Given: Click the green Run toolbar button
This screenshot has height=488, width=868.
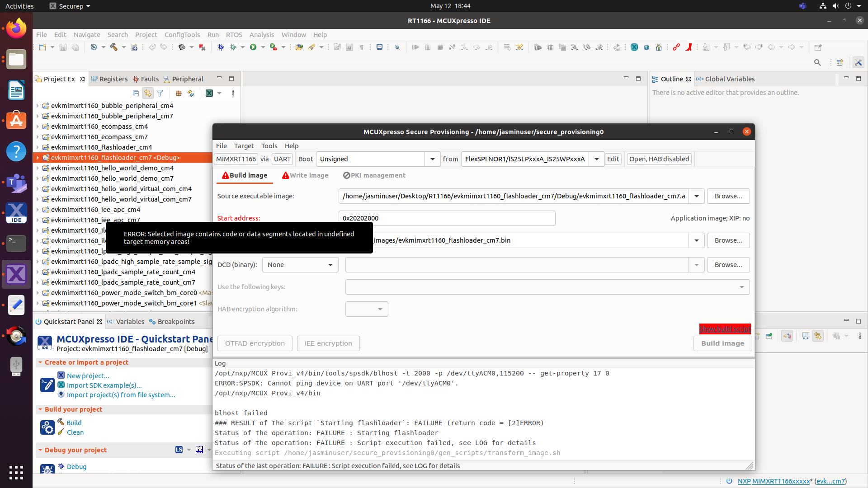Looking at the screenshot, I should pyautogui.click(x=253, y=47).
